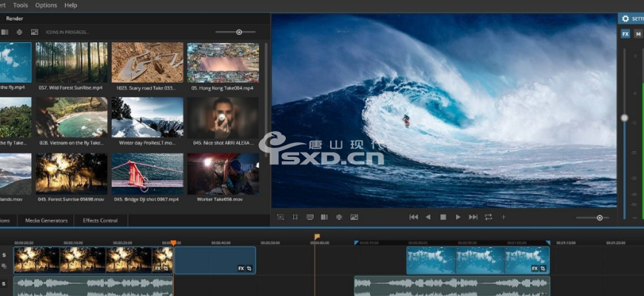
Task: Open FX on the blue sky clip
Action: (534, 269)
